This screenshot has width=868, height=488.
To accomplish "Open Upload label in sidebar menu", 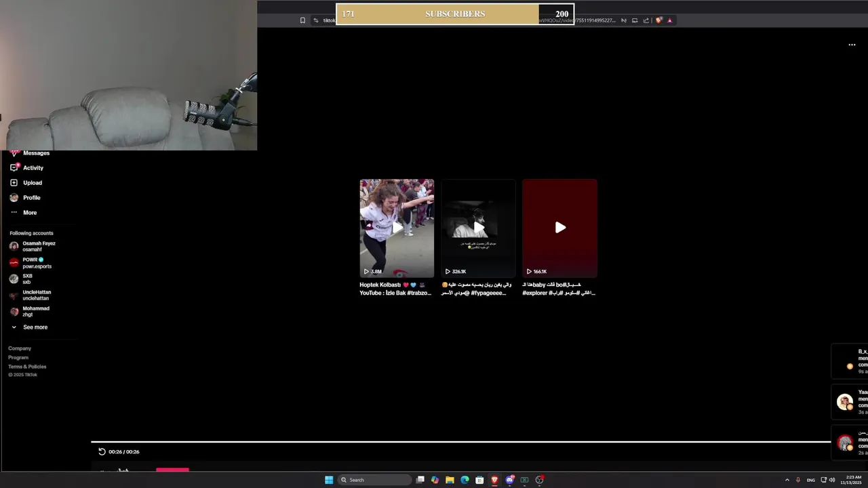I will pyautogui.click(x=33, y=183).
